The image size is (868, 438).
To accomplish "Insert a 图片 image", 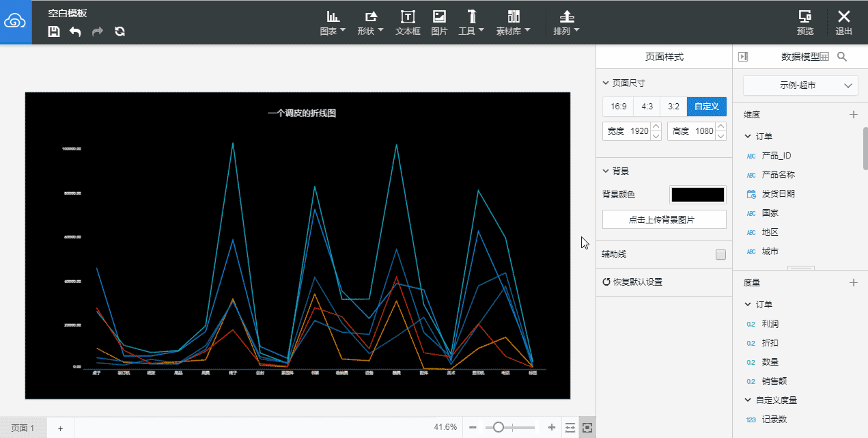I will [439, 23].
